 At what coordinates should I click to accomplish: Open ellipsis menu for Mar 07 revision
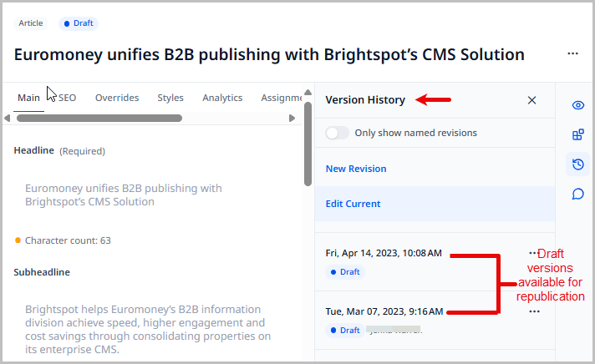click(534, 311)
